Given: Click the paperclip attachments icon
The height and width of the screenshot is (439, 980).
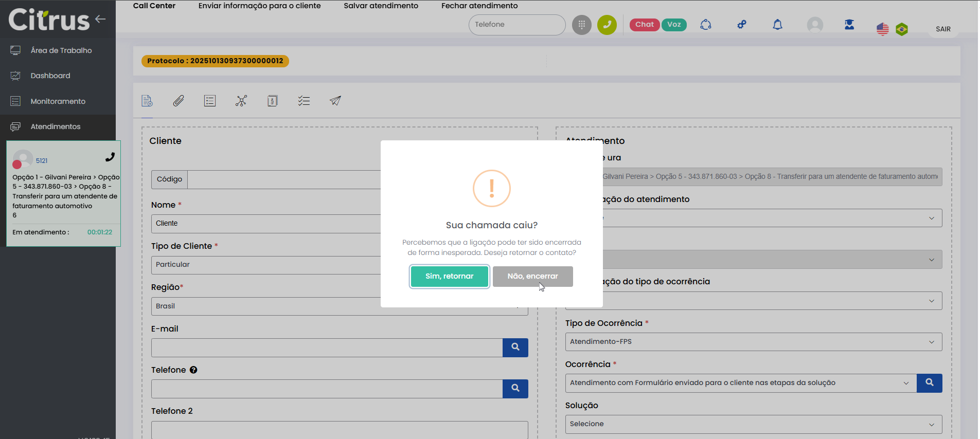Looking at the screenshot, I should pyautogui.click(x=179, y=101).
